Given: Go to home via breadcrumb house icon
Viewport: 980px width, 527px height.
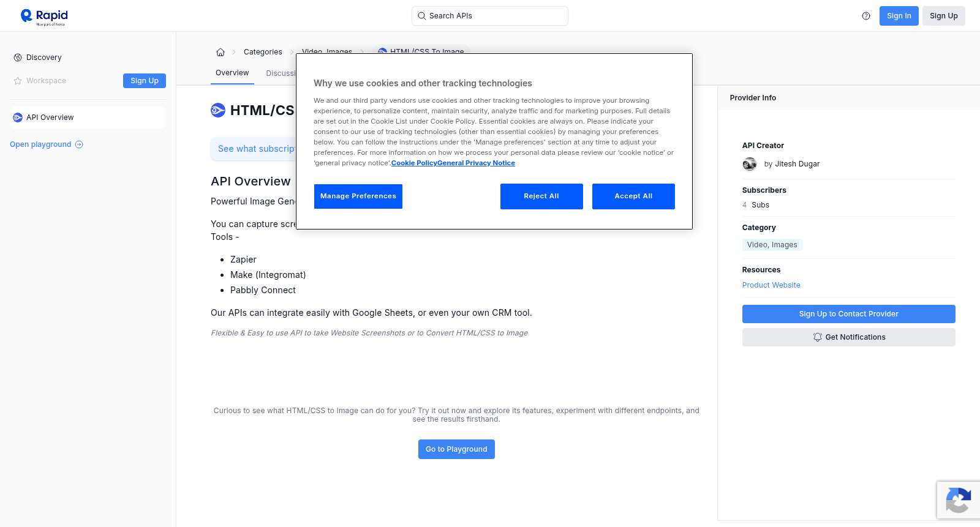Looking at the screenshot, I should point(221,52).
